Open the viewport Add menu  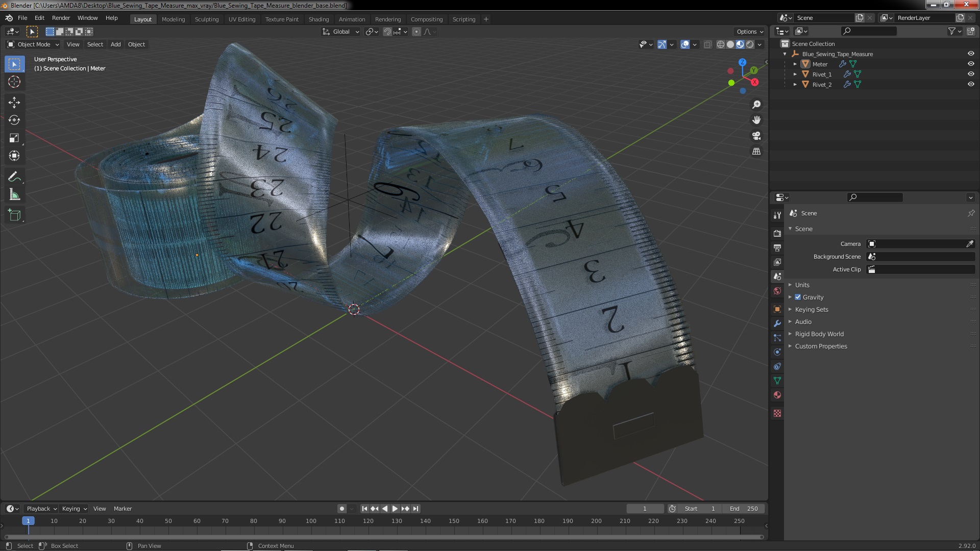pos(116,44)
